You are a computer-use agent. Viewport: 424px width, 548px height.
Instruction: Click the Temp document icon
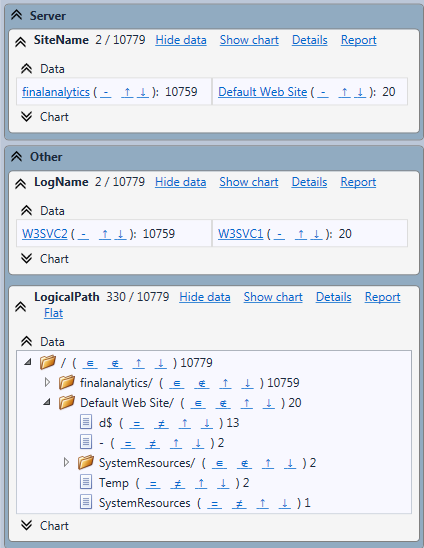click(x=86, y=482)
